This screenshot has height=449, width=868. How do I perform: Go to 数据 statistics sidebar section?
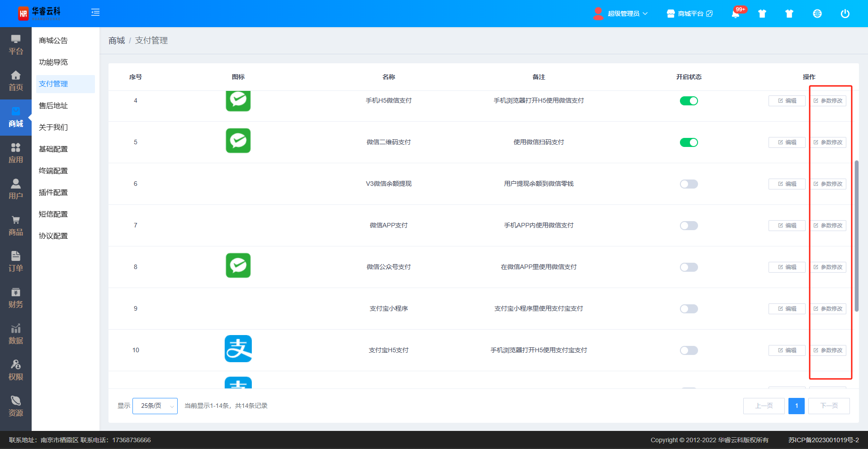click(x=16, y=334)
